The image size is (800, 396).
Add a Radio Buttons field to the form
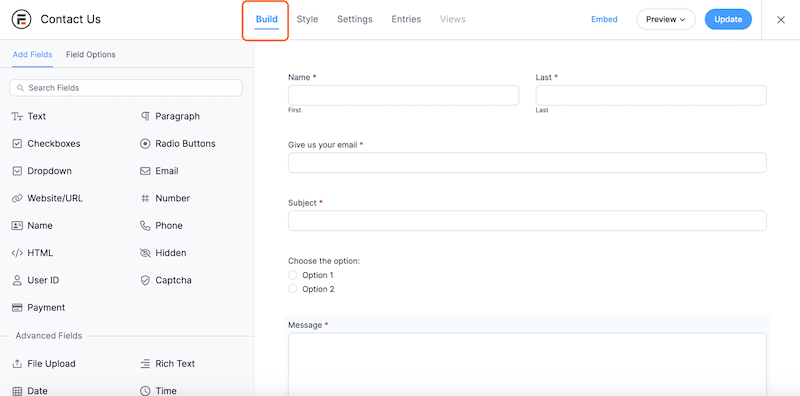[178, 144]
